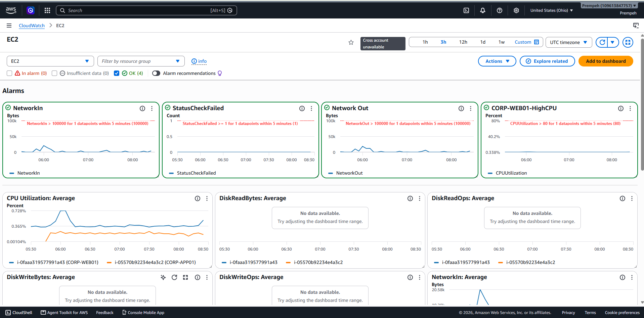The width and height of the screenshot is (644, 318).
Task: View info for DiskReadOps: Average widget
Action: click(x=622, y=198)
